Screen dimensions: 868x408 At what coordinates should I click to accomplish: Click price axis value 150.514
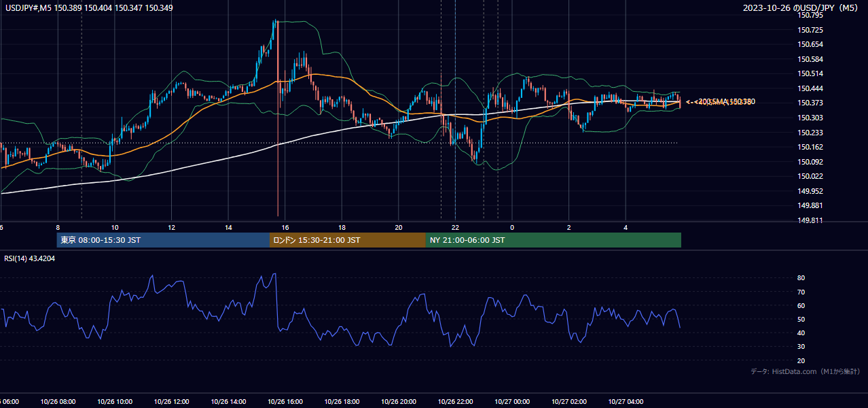810,73
